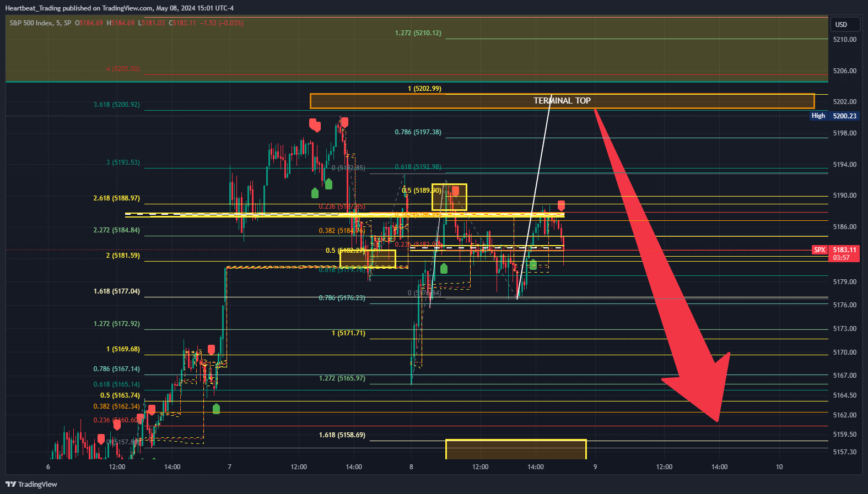Click day 6 on the time axis
This screenshot has height=494, width=868.
[x=48, y=467]
